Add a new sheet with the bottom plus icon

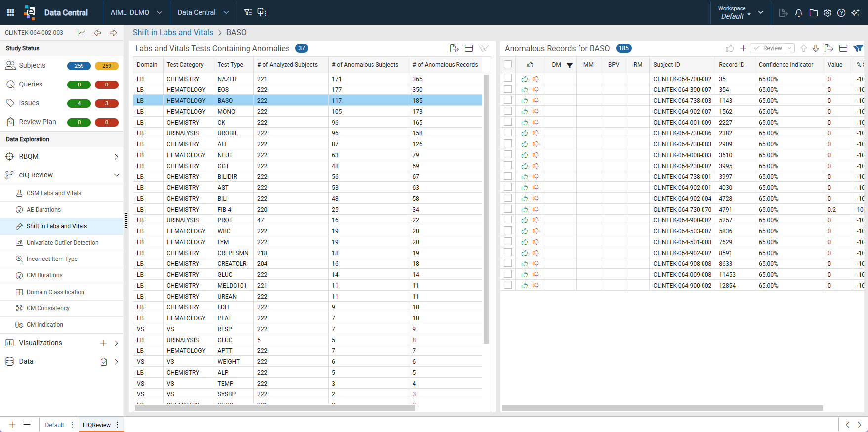click(12, 425)
